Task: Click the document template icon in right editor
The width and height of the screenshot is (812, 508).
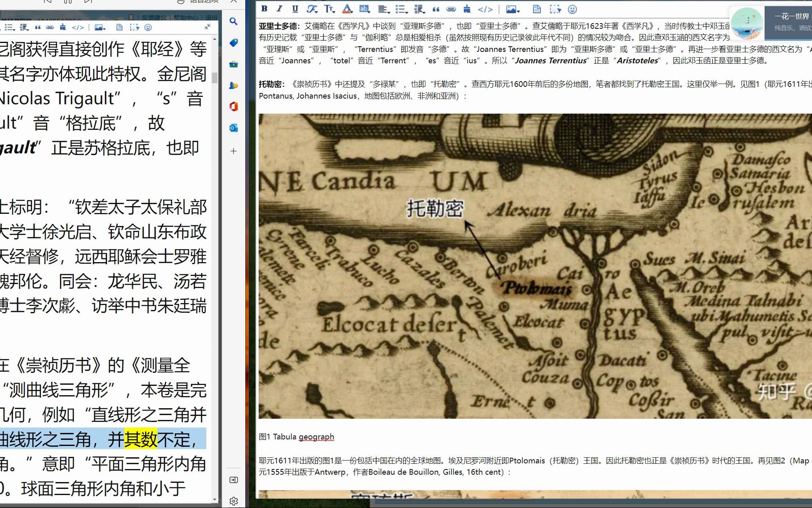Action: tap(537, 9)
